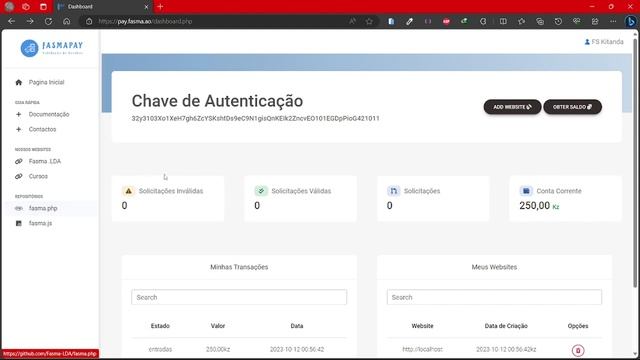Open browser settings and more menu
Image resolution: width=640 pixels, height=360 pixels.
pos(613,21)
